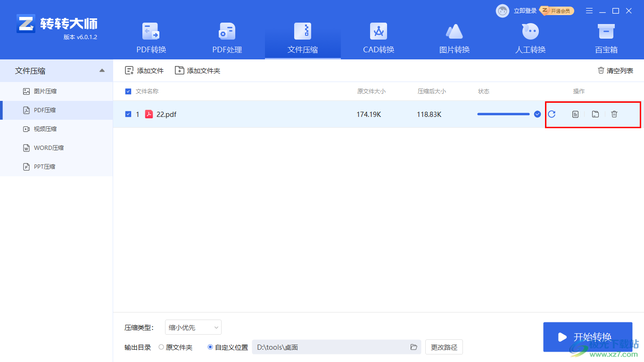This screenshot has height=362, width=644.
Task: Click the output path field D:\tools\桌面
Action: point(337,347)
